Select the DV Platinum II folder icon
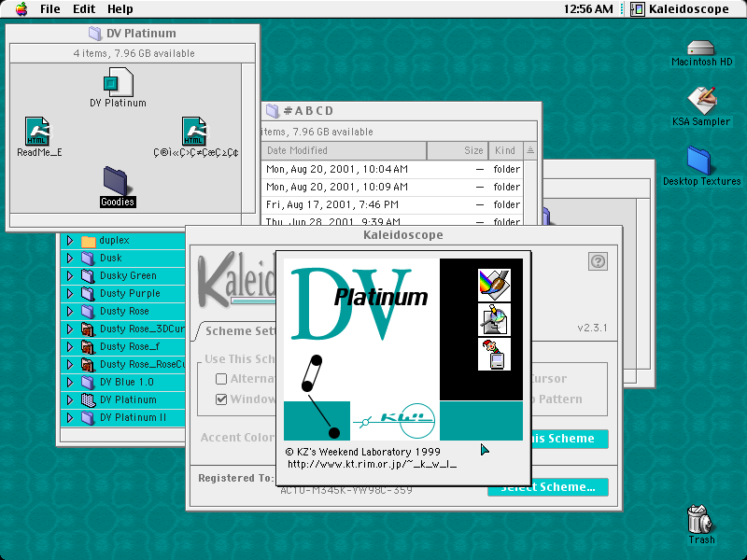747x560 pixels. pyautogui.click(x=88, y=417)
